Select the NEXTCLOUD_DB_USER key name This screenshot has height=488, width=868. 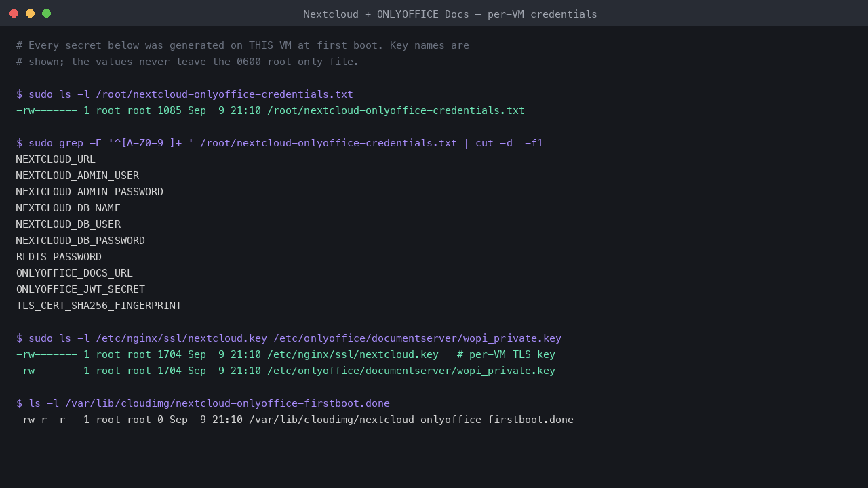pos(68,224)
